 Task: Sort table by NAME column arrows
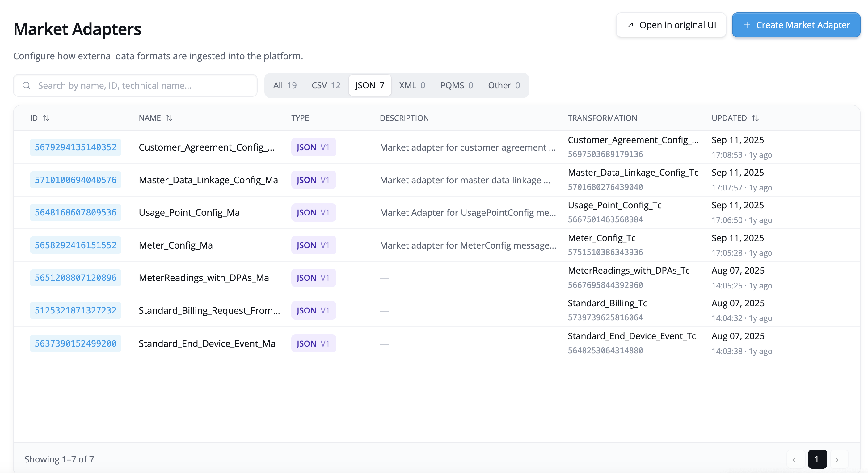[x=169, y=118]
